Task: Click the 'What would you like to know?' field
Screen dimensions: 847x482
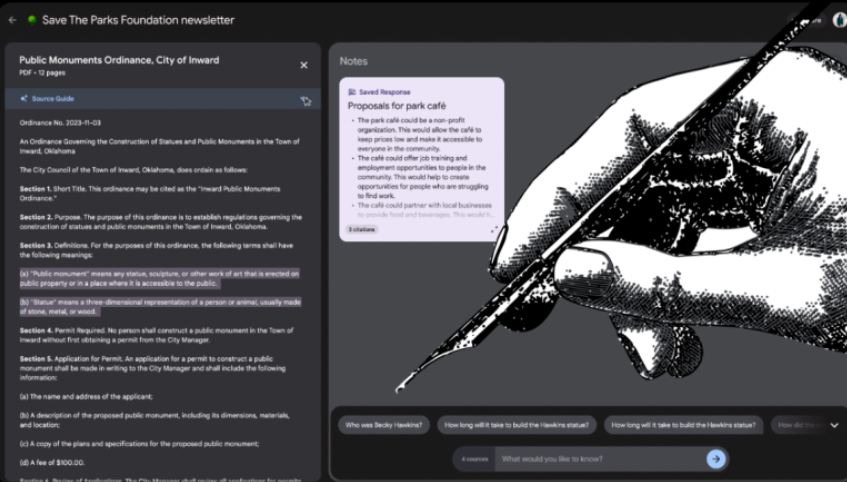Action: pos(600,459)
